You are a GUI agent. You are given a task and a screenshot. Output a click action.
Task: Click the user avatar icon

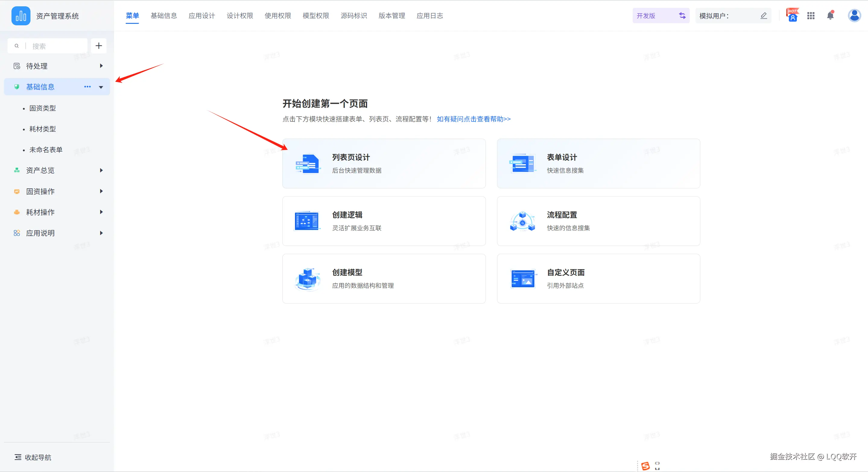854,15
